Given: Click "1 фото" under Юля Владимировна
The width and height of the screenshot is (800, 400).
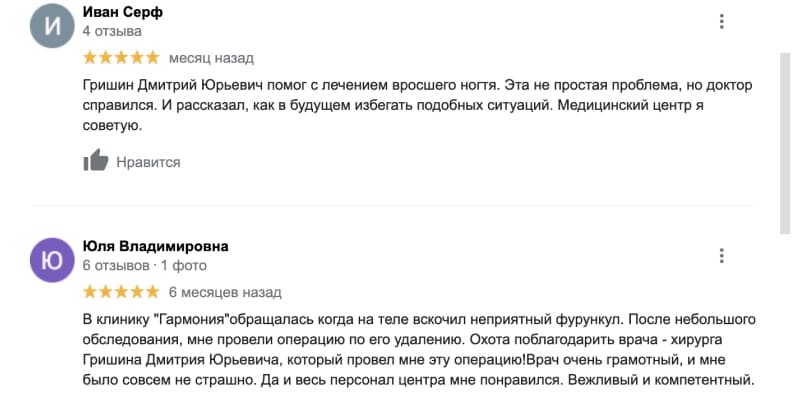Looking at the screenshot, I should (184, 265).
